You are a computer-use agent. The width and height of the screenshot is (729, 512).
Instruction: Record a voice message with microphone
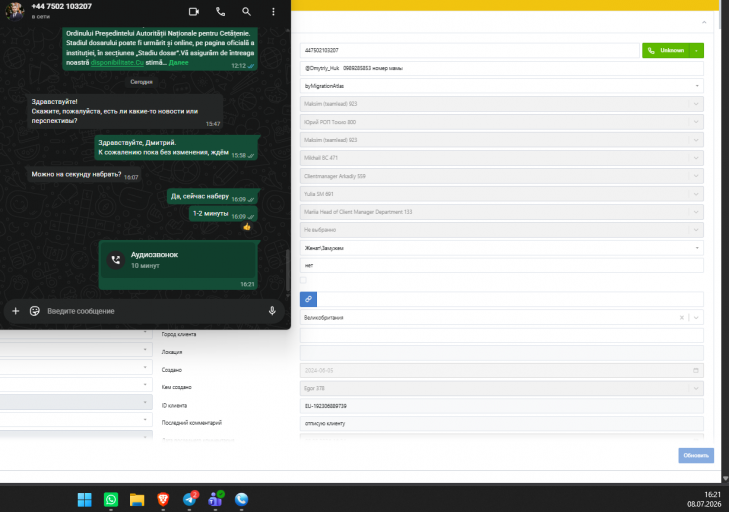pos(272,311)
